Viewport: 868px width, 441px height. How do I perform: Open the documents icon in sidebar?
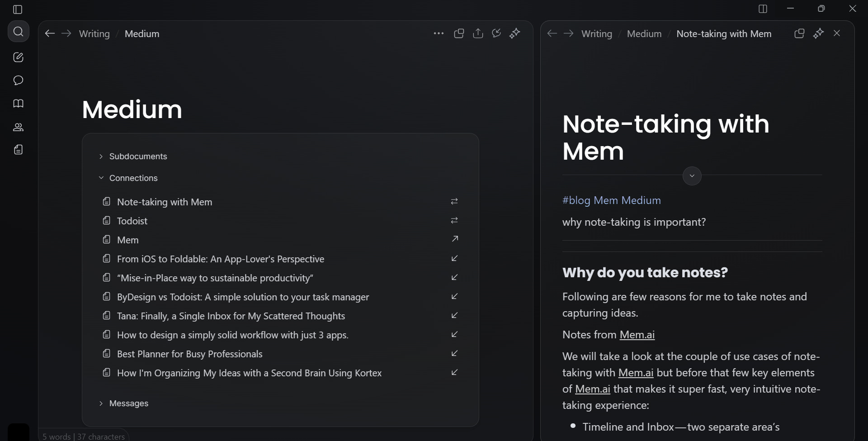(x=19, y=150)
